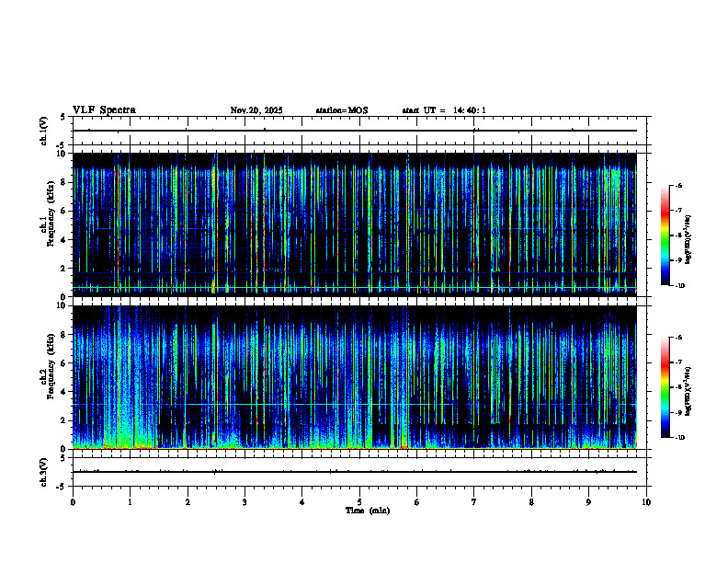Click the "start UT = 14:40: 1" header text
728x563 pixels.
[444, 110]
